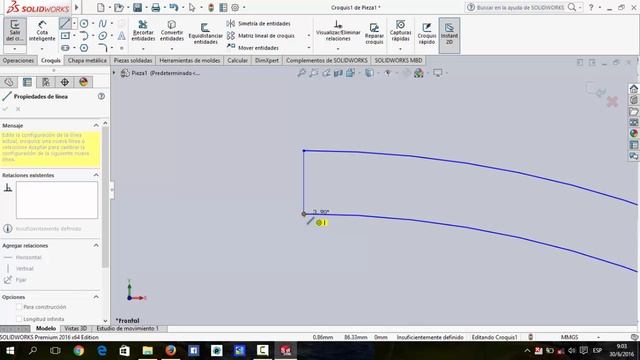Click Mover entidades
The width and height of the screenshot is (640, 360).
(253, 48)
